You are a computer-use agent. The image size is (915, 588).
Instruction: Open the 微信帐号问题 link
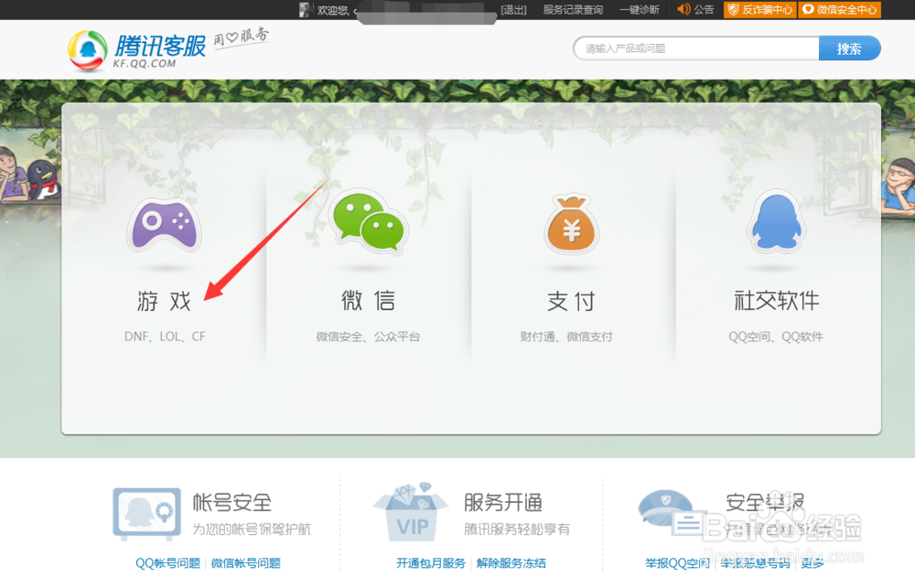click(245, 563)
